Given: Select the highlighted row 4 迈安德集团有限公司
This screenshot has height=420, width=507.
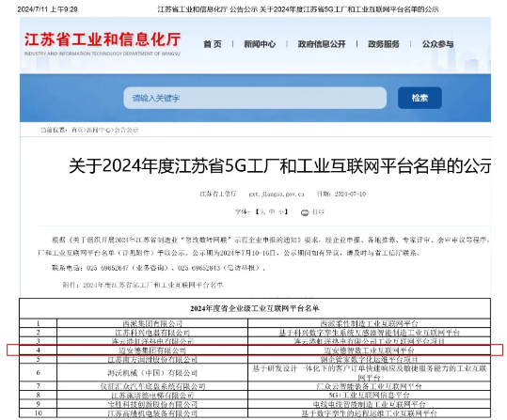Looking at the screenshot, I should (x=255, y=350).
